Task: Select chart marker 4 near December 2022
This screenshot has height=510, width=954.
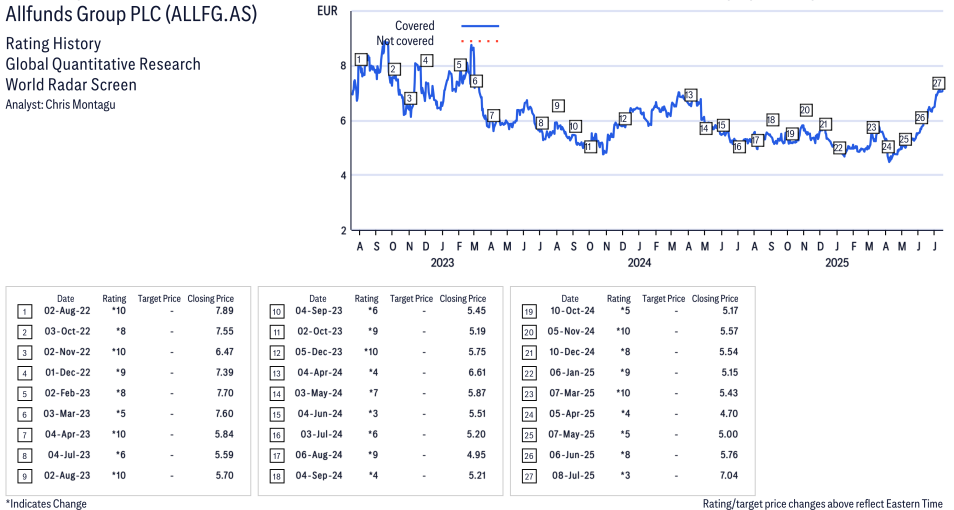Action: coord(427,60)
